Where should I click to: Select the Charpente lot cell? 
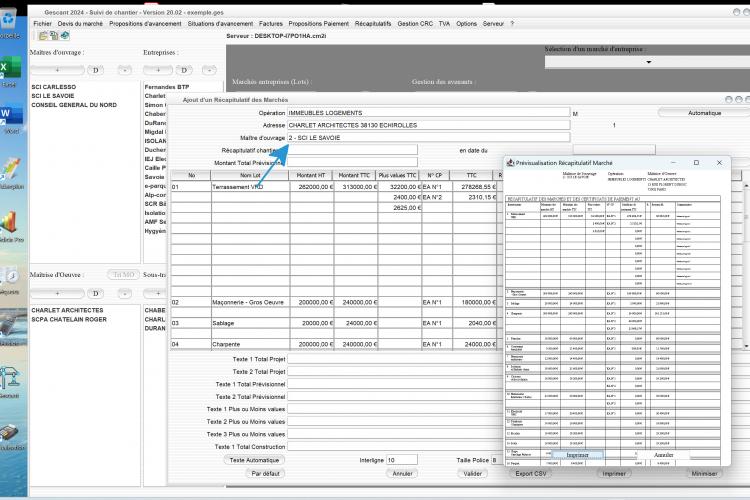pyautogui.click(x=250, y=344)
